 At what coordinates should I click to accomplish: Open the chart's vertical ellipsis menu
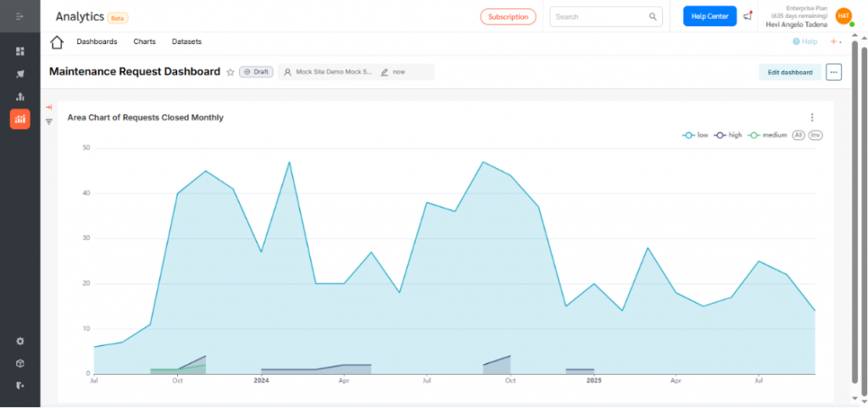[x=812, y=118]
